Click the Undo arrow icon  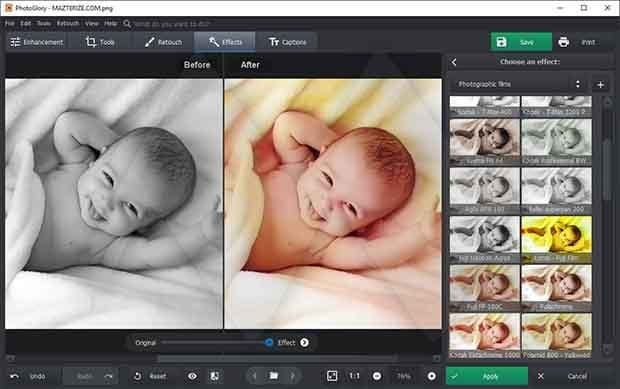[15, 376]
